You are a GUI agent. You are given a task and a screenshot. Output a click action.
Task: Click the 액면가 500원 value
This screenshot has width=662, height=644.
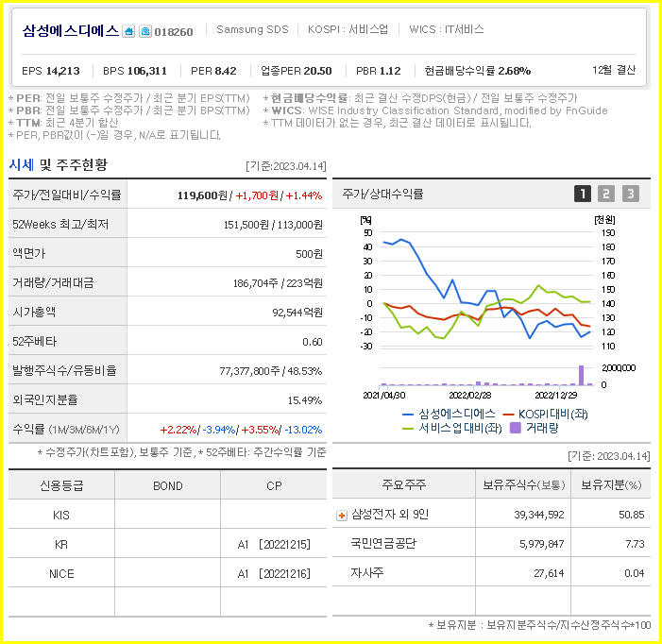(x=309, y=254)
